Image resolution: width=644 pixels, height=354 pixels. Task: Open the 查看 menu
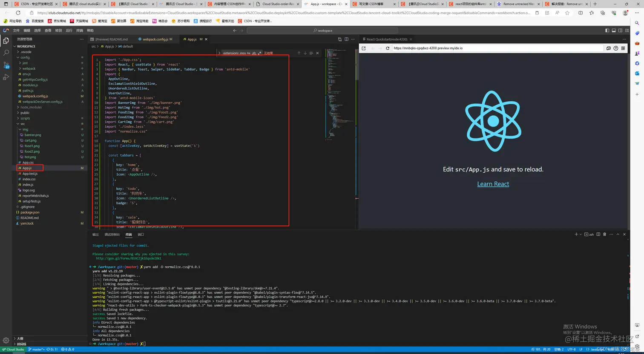point(48,31)
